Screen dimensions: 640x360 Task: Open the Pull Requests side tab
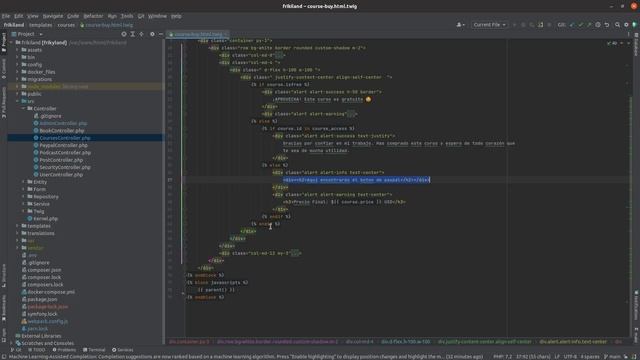4,102
